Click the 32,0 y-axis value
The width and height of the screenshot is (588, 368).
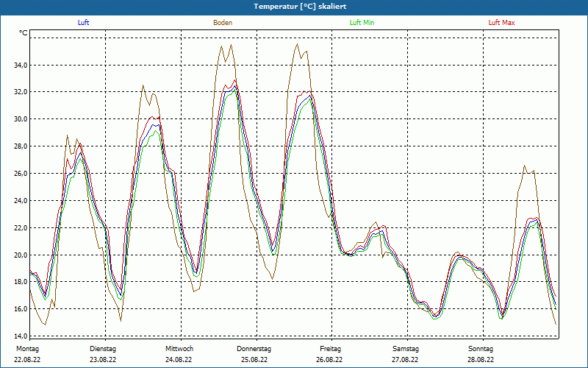point(21,92)
